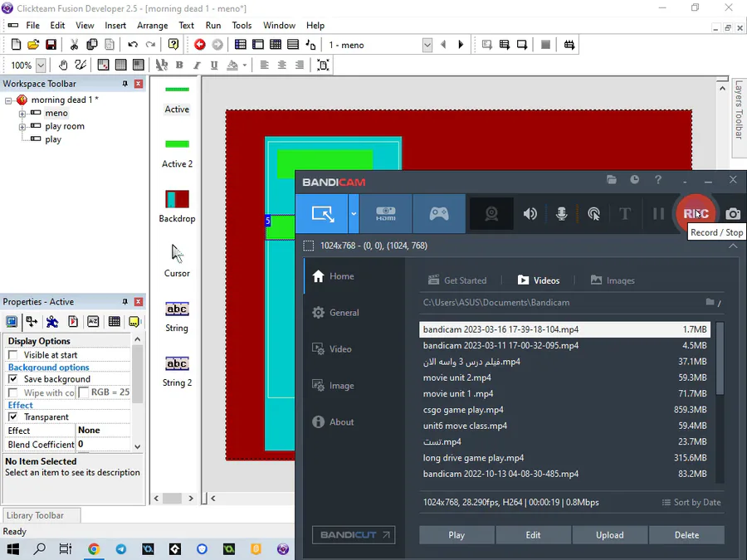Open the Arrange menu
Screen dimensions: 747x560
tap(153, 25)
